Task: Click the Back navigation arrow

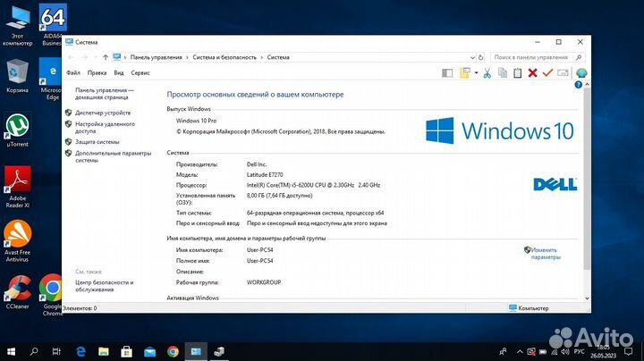Action: pyautogui.click(x=71, y=57)
